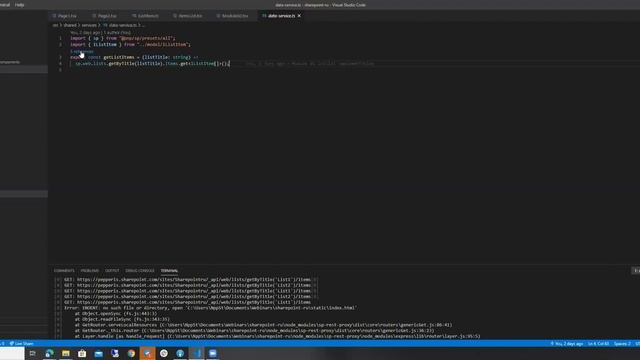Image resolution: width=640 pixels, height=360 pixels.
Task: Click the '../model/IListItem' import path
Action: pyautogui.click(x=163, y=44)
